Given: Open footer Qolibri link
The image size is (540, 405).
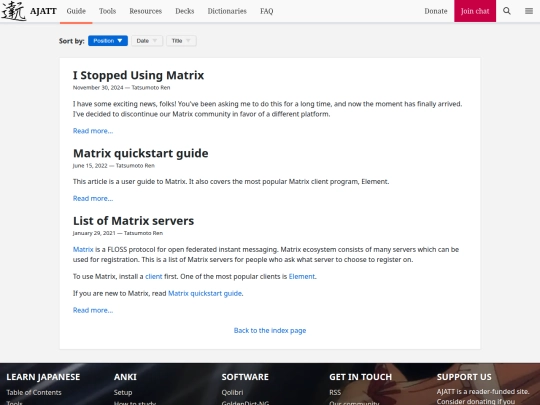Looking at the screenshot, I should coord(232,393).
